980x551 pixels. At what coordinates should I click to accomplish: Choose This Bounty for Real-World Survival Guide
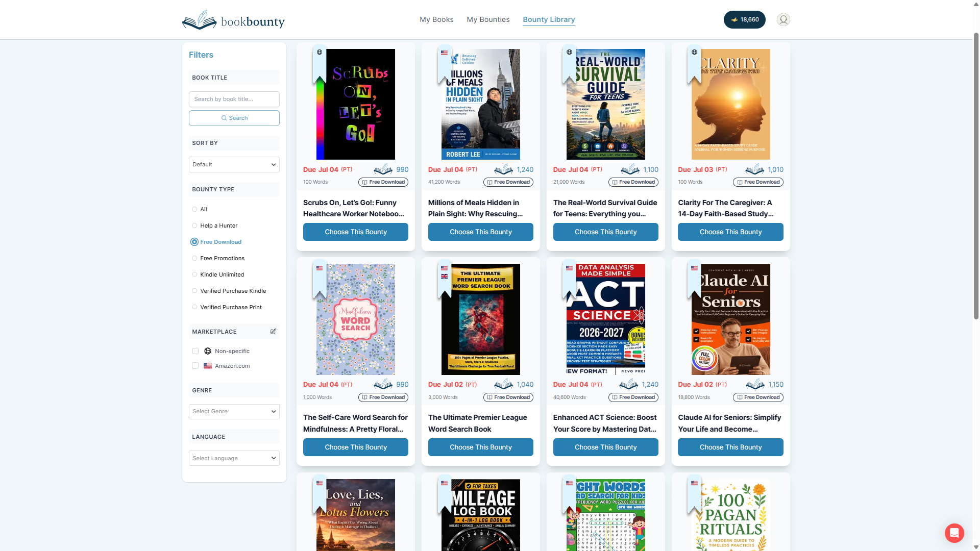(606, 232)
